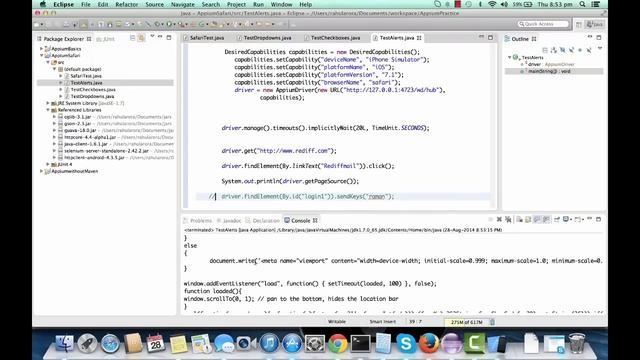The image size is (640, 360).
Task: Open Run dropdown arrow beside run button
Action: (x=174, y=24)
